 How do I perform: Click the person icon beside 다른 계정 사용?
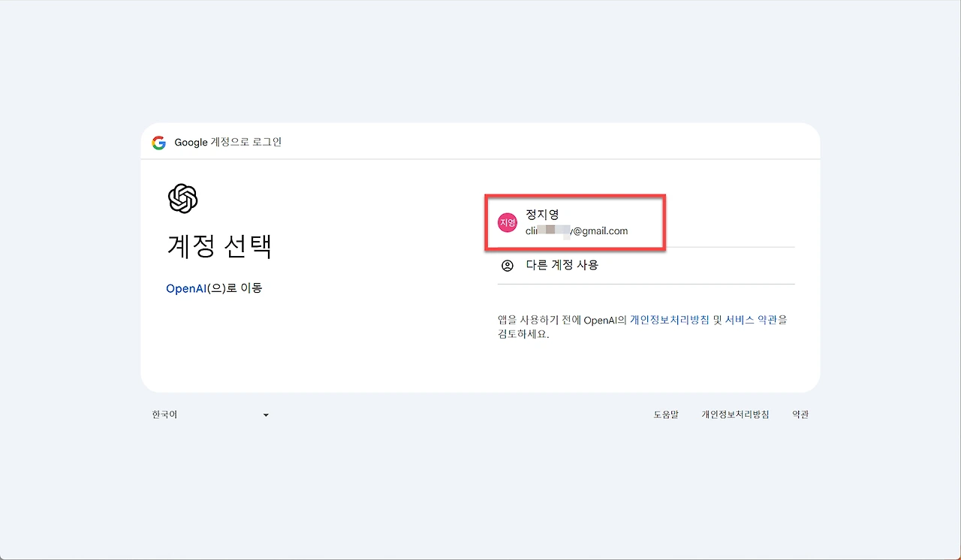tap(508, 265)
